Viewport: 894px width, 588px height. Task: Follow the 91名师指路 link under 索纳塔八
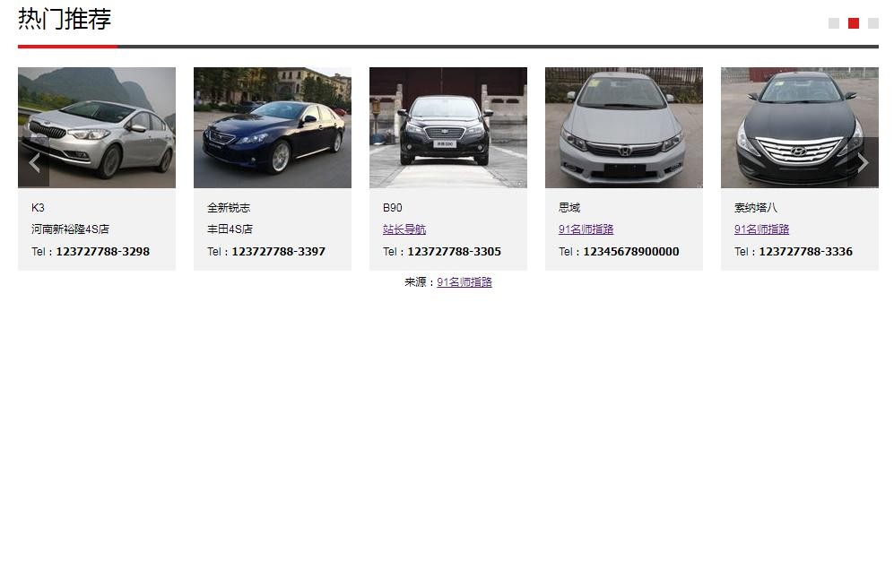[761, 229]
